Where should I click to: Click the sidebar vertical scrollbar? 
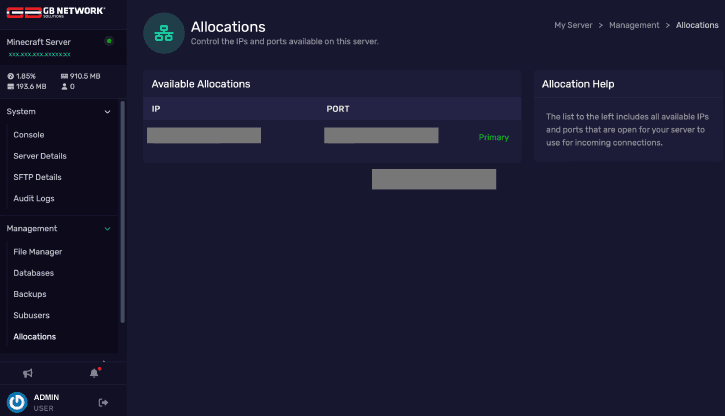tap(122, 210)
